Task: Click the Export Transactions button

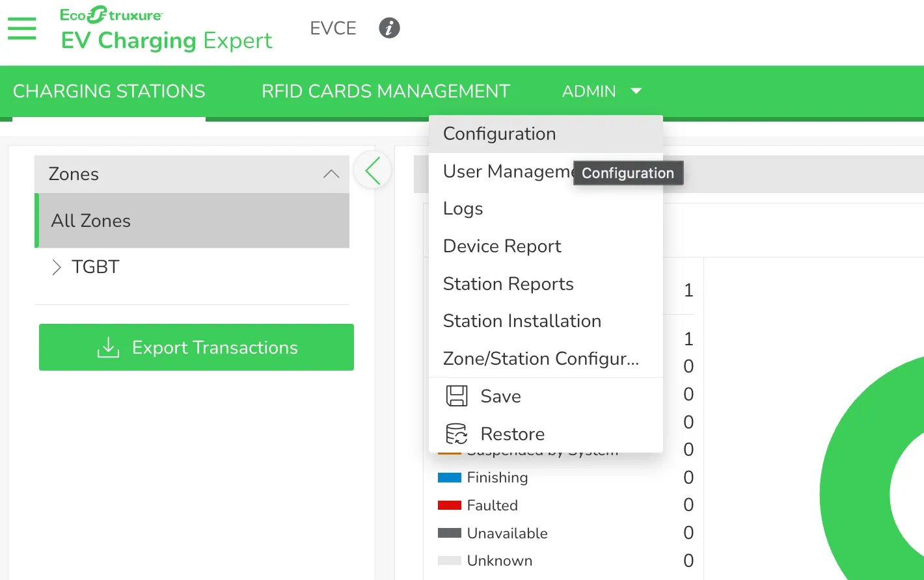Action: [197, 347]
